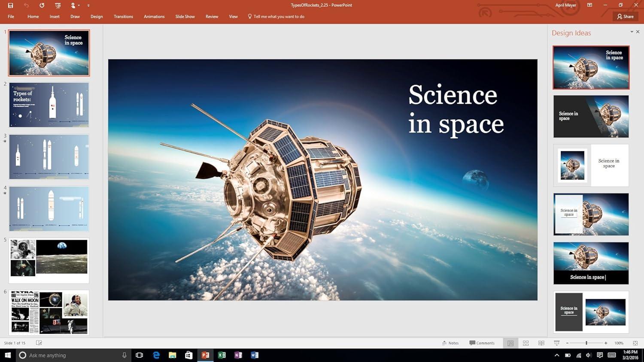Open the Design Ideas pane options arrow
The height and width of the screenshot is (362, 644).
click(632, 32)
